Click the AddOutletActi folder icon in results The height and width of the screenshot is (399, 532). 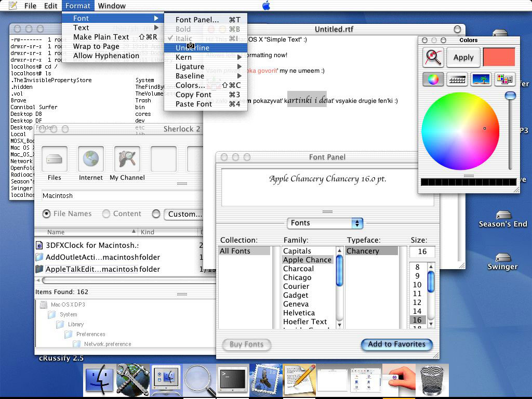point(39,257)
